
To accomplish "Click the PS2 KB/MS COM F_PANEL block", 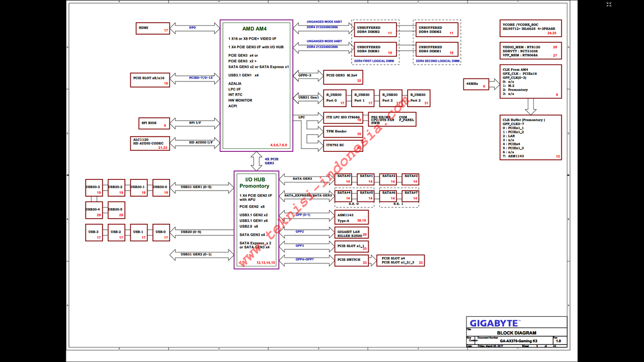I will [392, 119].
